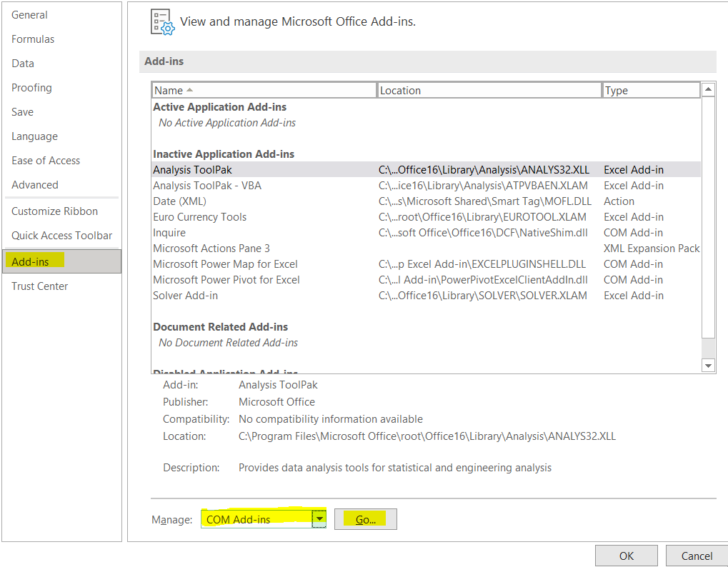Select Language in the sidebar
728x567 pixels.
click(35, 136)
